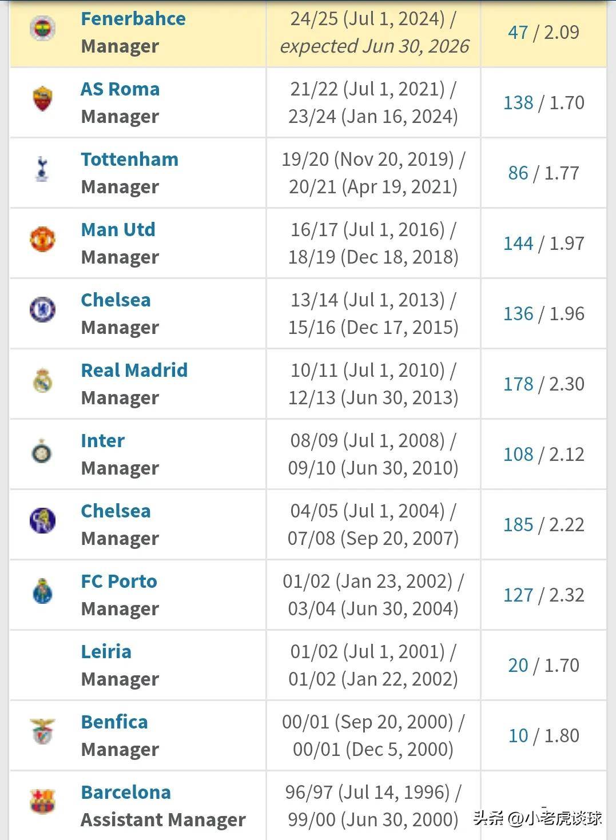The width and height of the screenshot is (616, 840).
Task: Click the Man Utd club crest
Action: 42,239
